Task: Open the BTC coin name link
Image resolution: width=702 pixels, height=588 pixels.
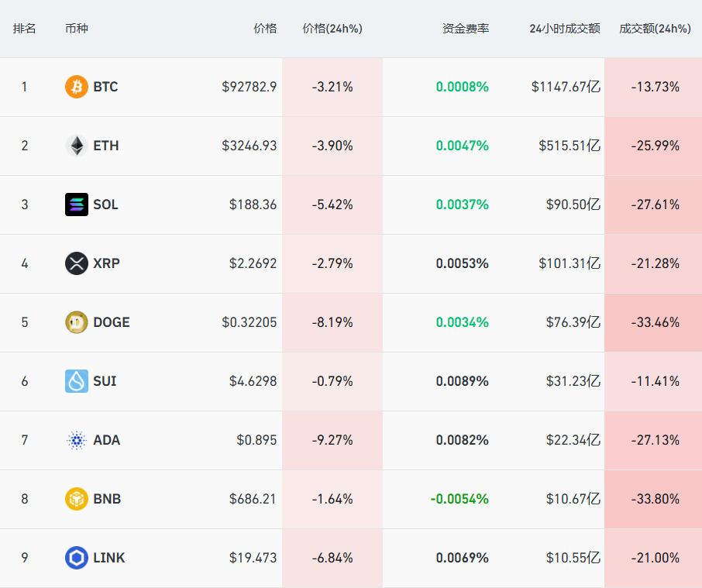Action: [x=105, y=87]
